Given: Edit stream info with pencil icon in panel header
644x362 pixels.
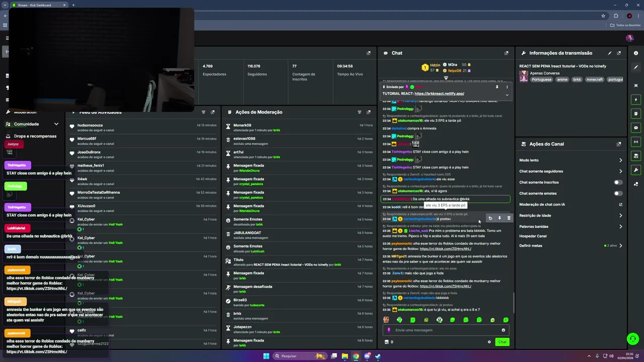Looking at the screenshot, I should (x=610, y=53).
